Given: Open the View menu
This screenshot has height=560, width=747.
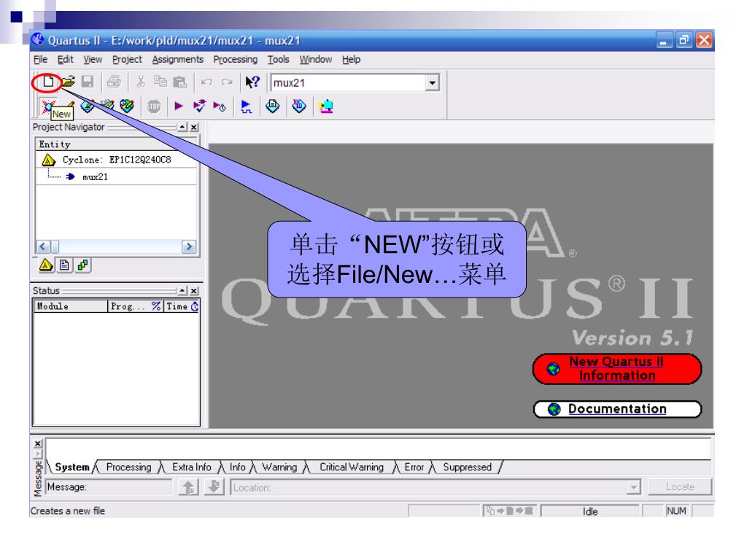Looking at the screenshot, I should (93, 60).
